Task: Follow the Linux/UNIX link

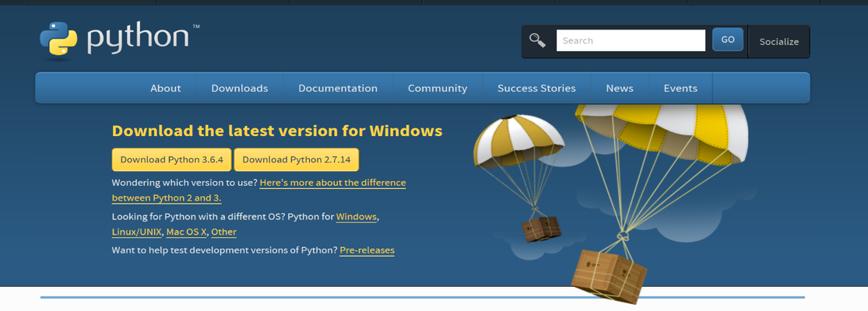Action: point(137,232)
